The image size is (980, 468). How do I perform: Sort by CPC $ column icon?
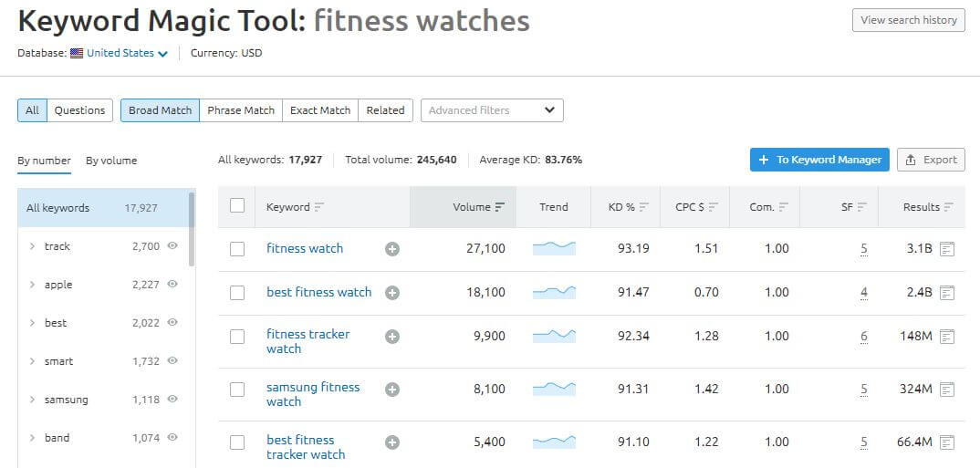coord(714,207)
